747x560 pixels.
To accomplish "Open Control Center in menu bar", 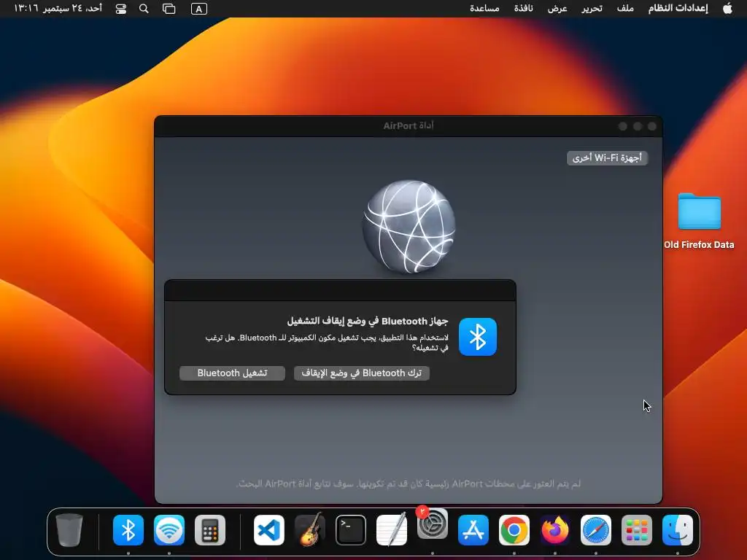I will click(x=121, y=9).
